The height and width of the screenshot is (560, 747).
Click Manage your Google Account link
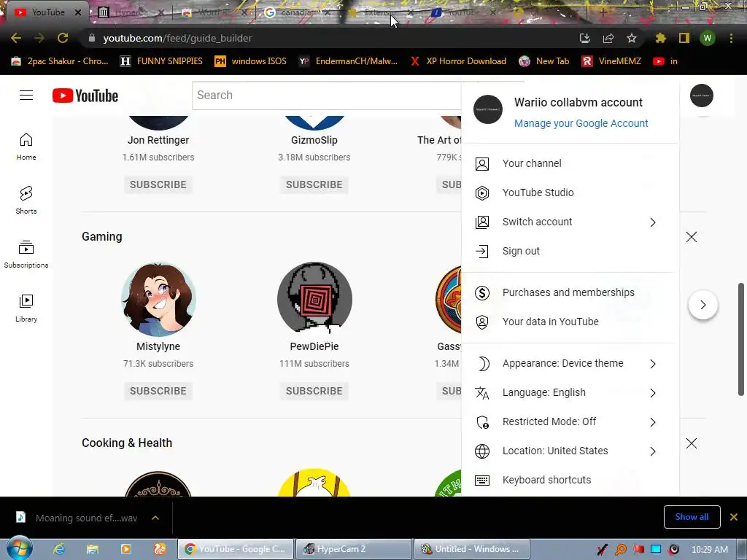(581, 123)
